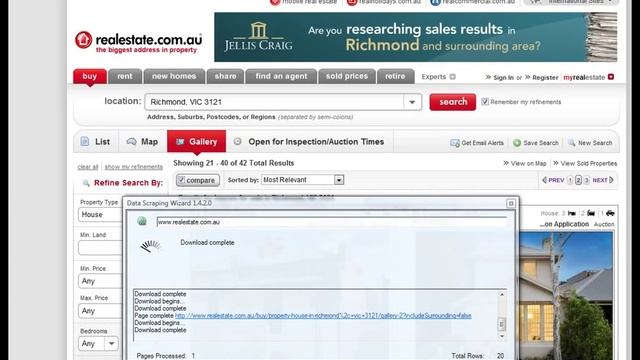640x360 pixels.
Task: Click the wizard's Download complete status text
Action: pyautogui.click(x=207, y=242)
